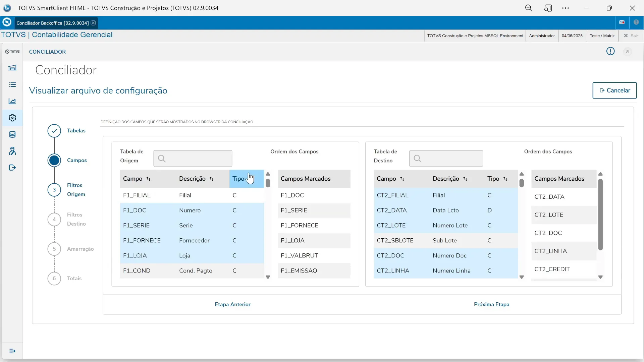The image size is (644, 362).
Task: Select the database icon in sidebar
Action: [x=12, y=134]
